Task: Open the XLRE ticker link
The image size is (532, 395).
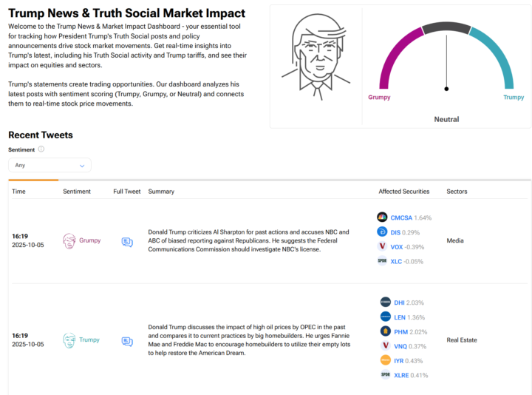Action: 403,375
